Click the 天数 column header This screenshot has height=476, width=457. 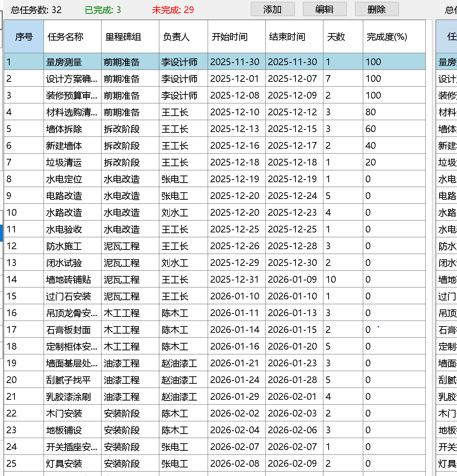[x=343, y=37]
